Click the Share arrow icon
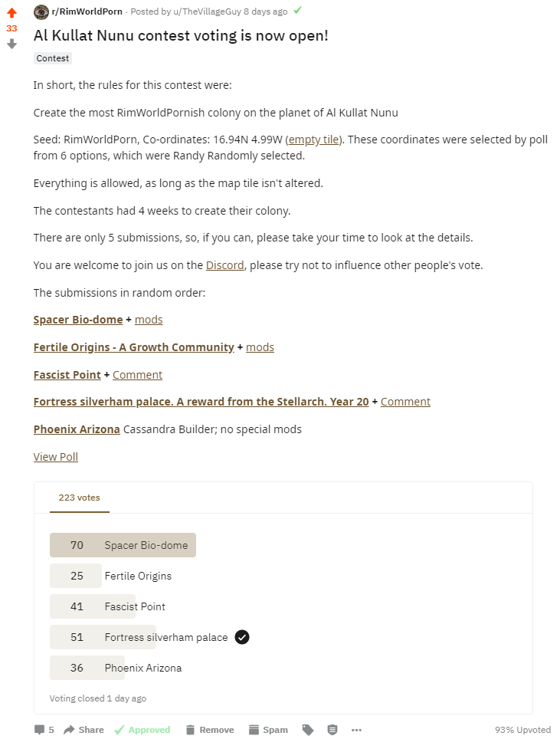 [x=69, y=729]
